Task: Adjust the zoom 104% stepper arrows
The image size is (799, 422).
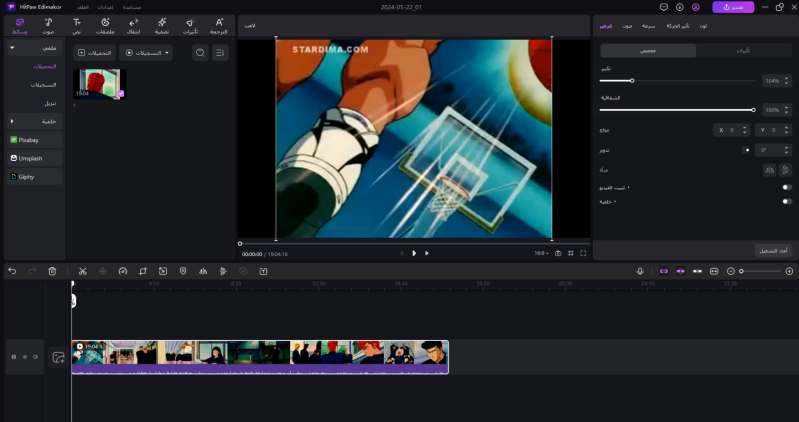Action: (786, 81)
